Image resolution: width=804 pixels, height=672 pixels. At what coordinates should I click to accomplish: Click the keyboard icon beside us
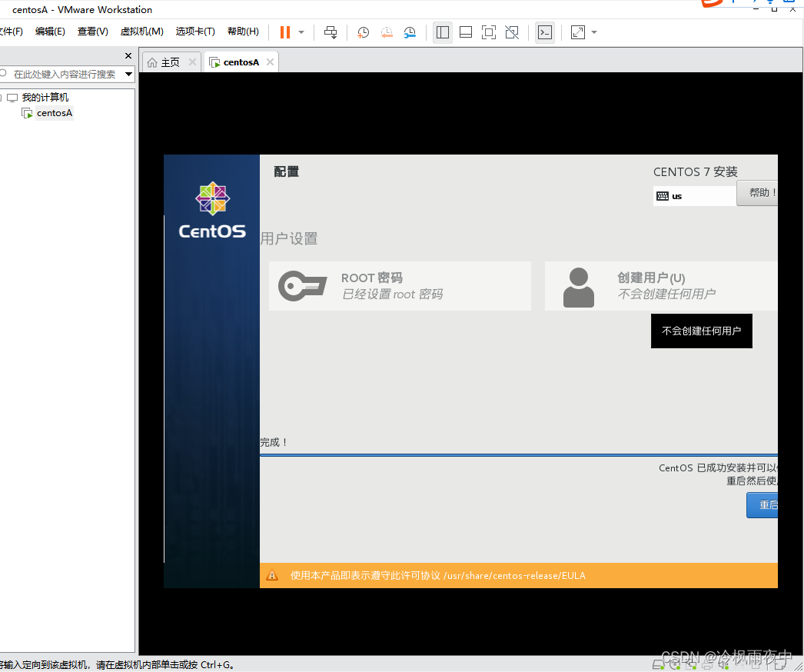tap(663, 196)
